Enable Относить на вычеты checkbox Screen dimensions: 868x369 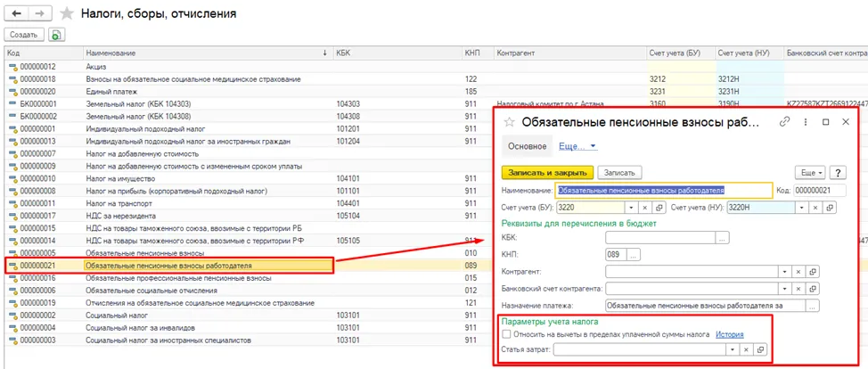[506, 334]
